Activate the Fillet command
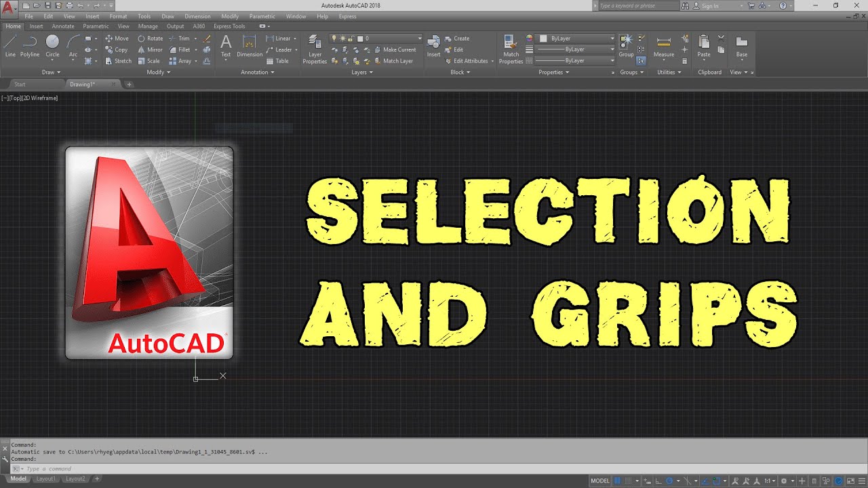Screen dimensions: 868x488 tap(180, 49)
